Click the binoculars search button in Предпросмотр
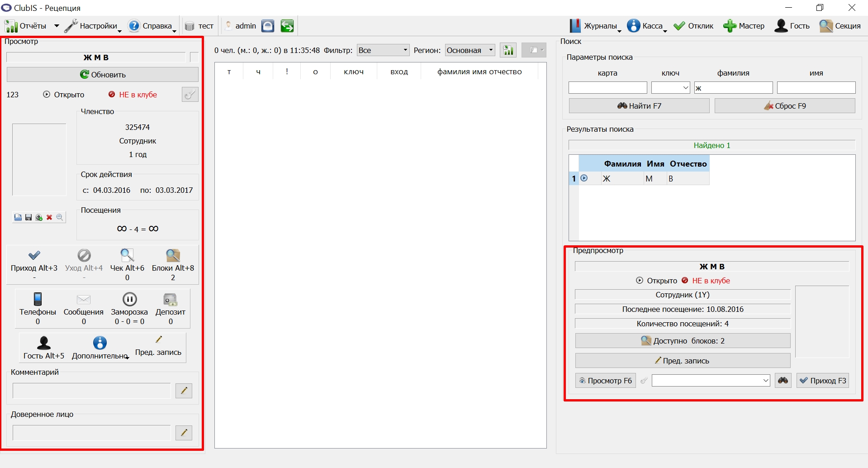This screenshot has width=868, height=468. coord(783,381)
